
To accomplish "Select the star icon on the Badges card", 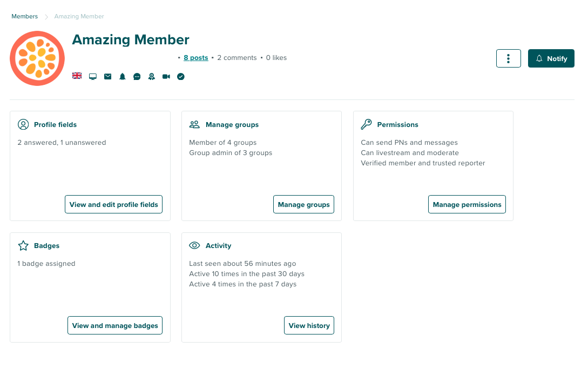I will pos(23,245).
